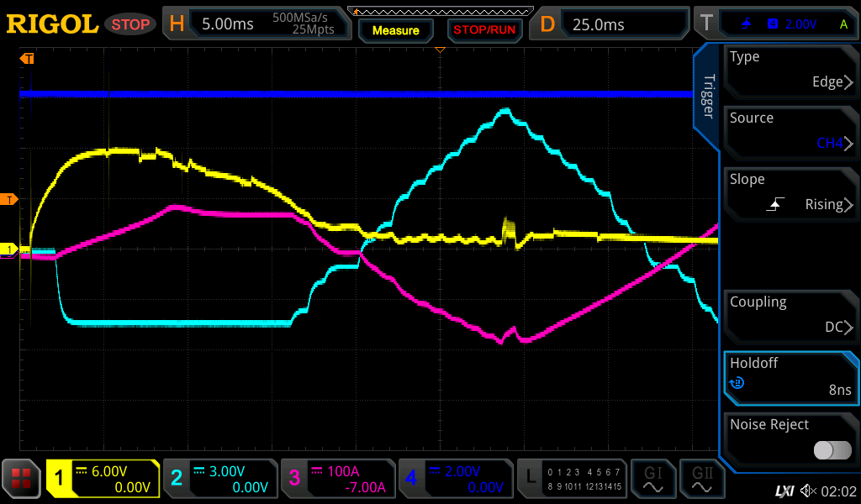Click the LXI network status icon
The image size is (861, 504).
[784, 491]
